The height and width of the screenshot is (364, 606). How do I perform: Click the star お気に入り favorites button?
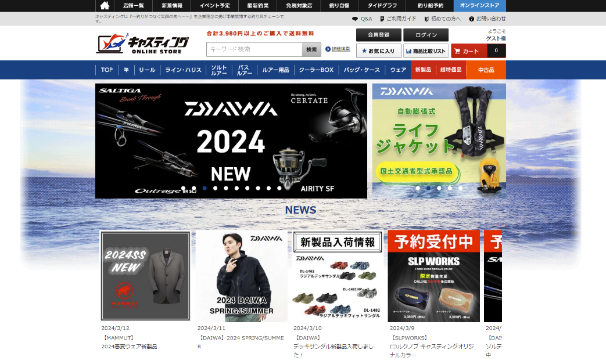[378, 51]
